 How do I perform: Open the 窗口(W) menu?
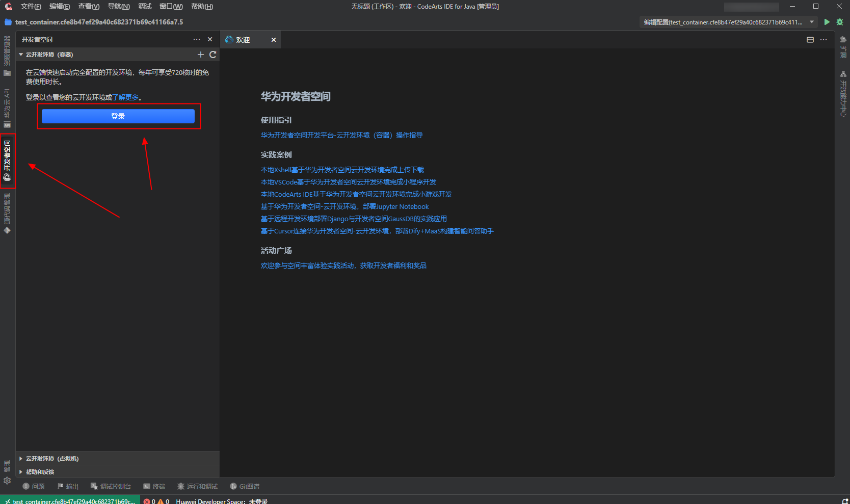[x=171, y=6]
